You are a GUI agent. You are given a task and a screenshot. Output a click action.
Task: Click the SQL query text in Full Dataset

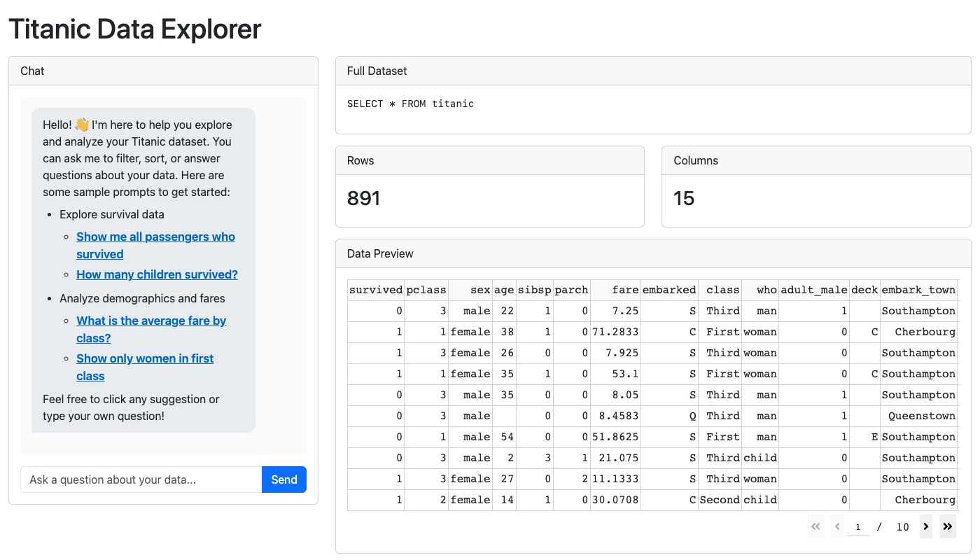click(410, 104)
